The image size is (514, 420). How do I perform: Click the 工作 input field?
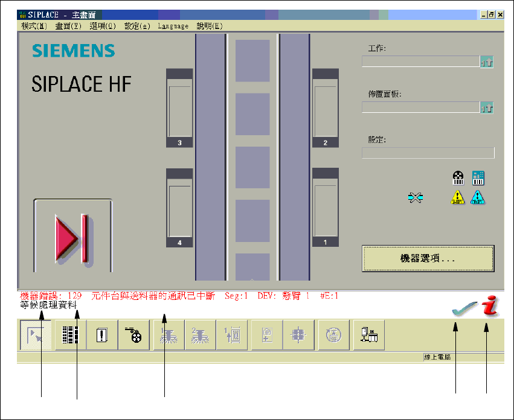point(421,62)
